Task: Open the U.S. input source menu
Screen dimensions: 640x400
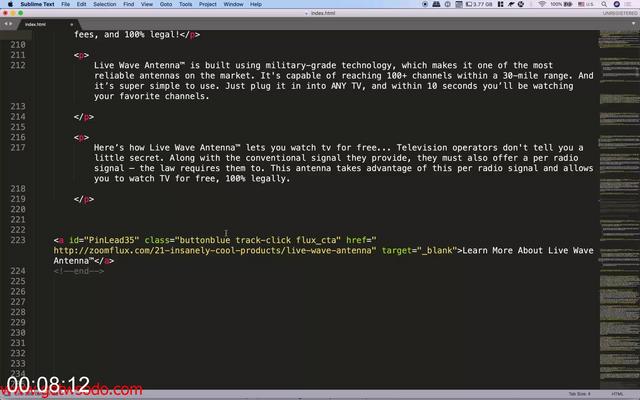Action: pos(586,4)
